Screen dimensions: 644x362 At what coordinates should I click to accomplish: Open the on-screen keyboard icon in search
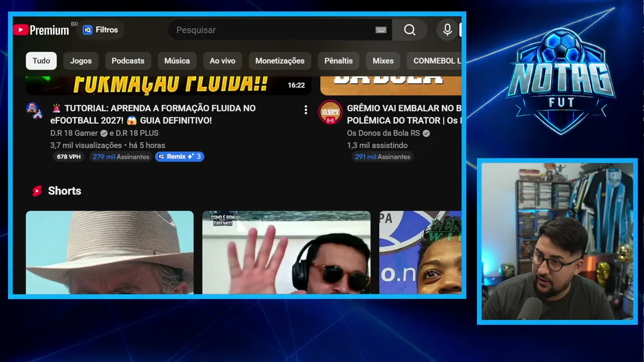coord(381,30)
